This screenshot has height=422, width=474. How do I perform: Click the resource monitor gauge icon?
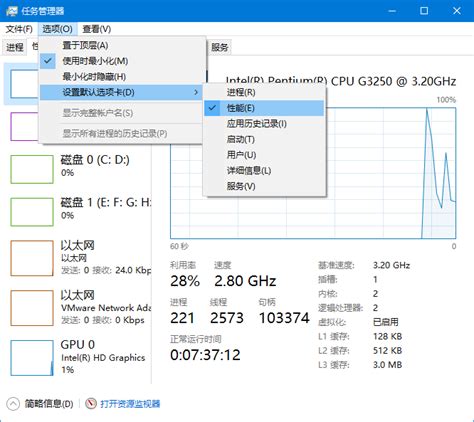tap(91, 404)
